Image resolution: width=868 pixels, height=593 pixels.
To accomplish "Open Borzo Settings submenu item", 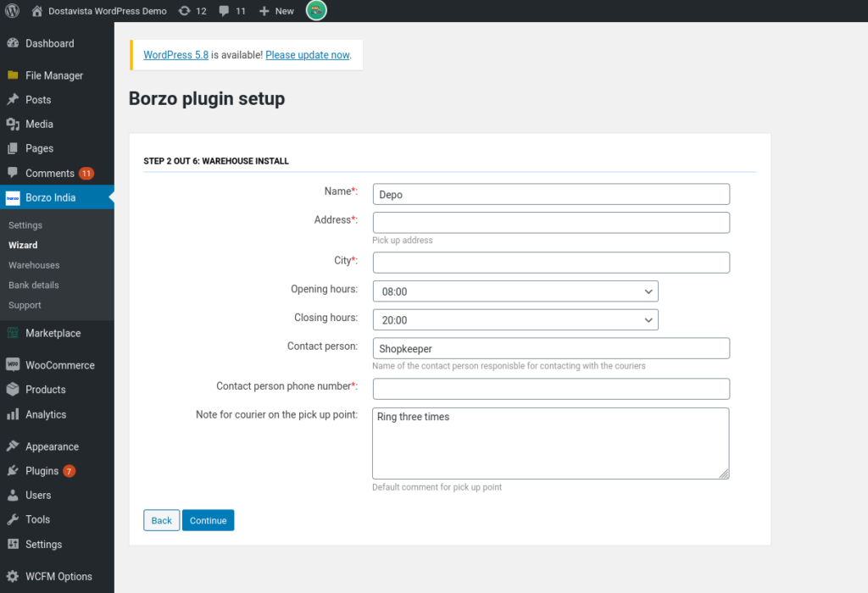I will tap(25, 225).
